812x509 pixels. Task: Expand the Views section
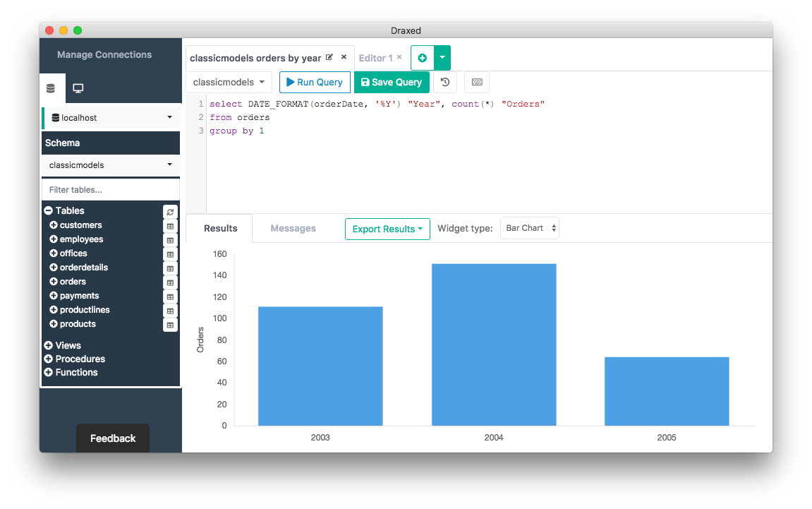[49, 345]
